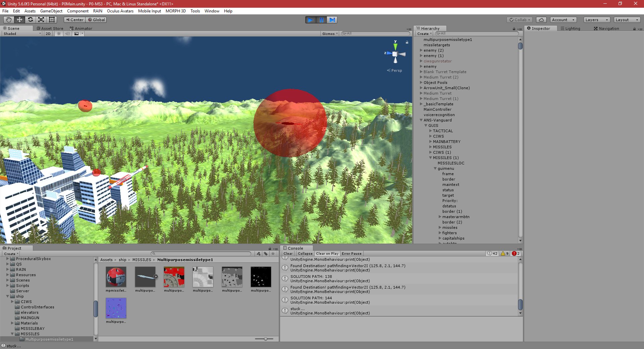The height and width of the screenshot is (349, 644).
Task: Clear the Console messages
Action: pos(287,253)
